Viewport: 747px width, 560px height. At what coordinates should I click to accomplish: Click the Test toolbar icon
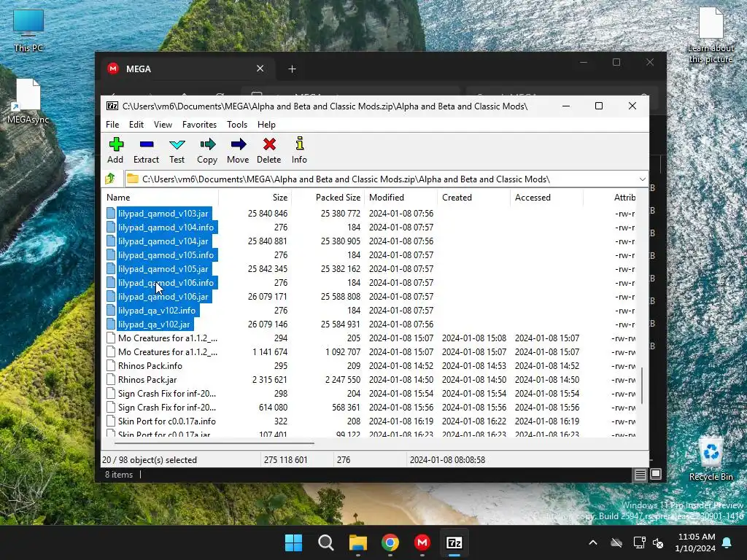[x=177, y=144]
